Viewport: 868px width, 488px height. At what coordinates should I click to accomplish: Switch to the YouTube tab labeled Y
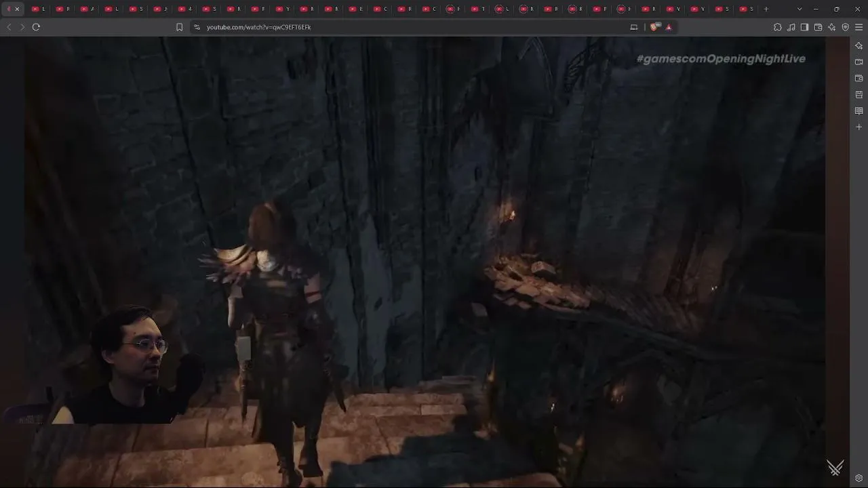(282, 9)
